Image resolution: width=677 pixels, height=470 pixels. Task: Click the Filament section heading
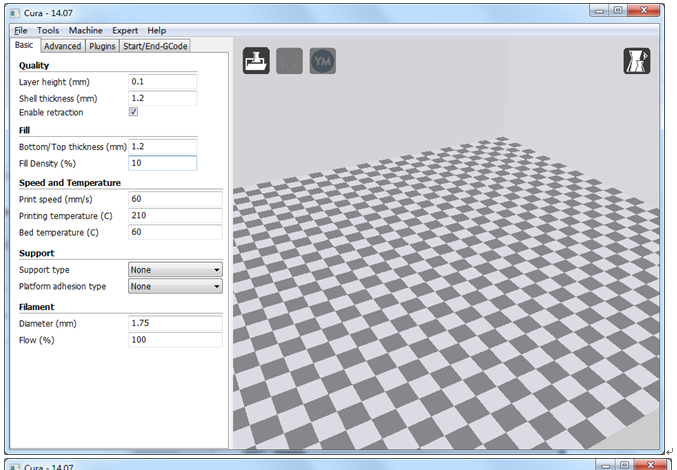coord(36,307)
